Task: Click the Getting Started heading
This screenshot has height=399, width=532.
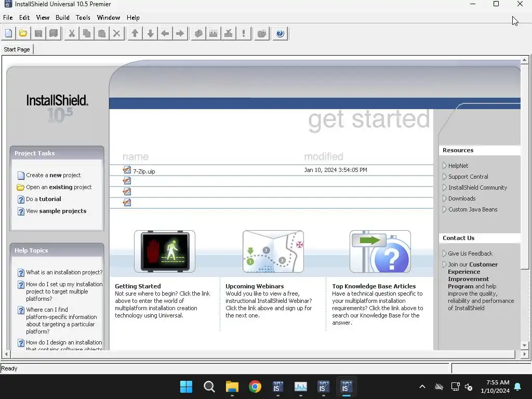Action: point(138,286)
